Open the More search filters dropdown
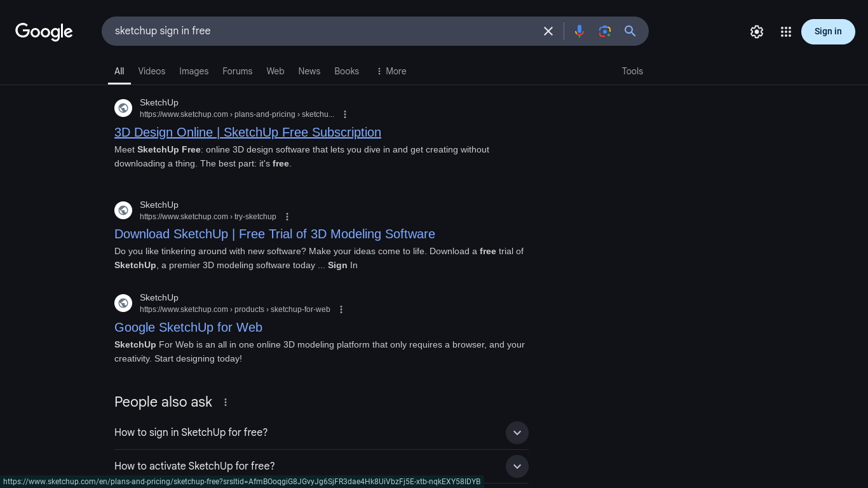 click(391, 71)
